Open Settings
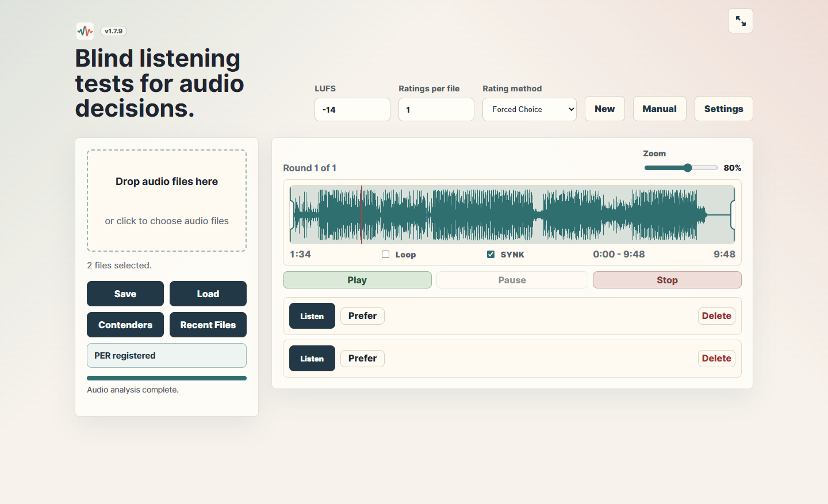Screen dimensions: 828x504 point(724,109)
